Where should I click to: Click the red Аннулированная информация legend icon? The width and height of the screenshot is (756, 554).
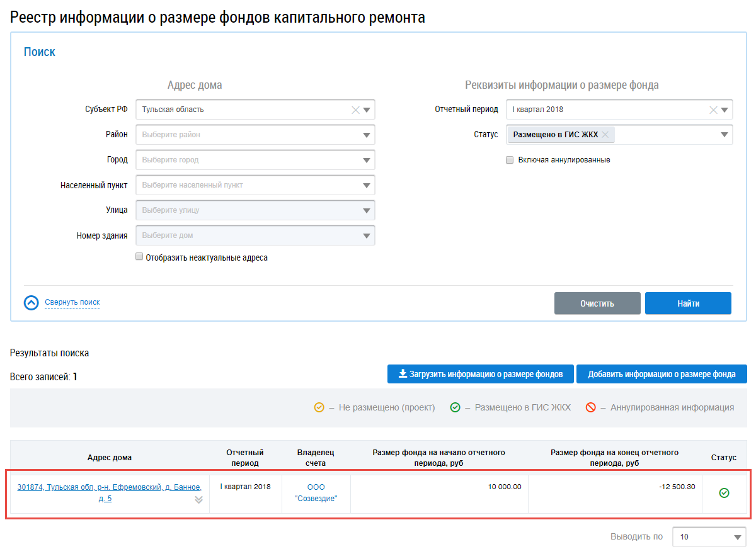(590, 407)
